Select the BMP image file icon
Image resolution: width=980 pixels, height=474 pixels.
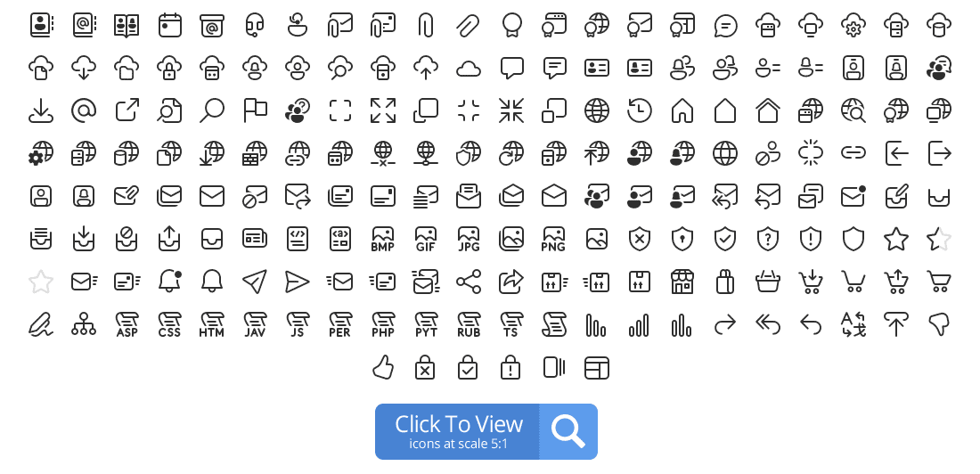coord(382,239)
